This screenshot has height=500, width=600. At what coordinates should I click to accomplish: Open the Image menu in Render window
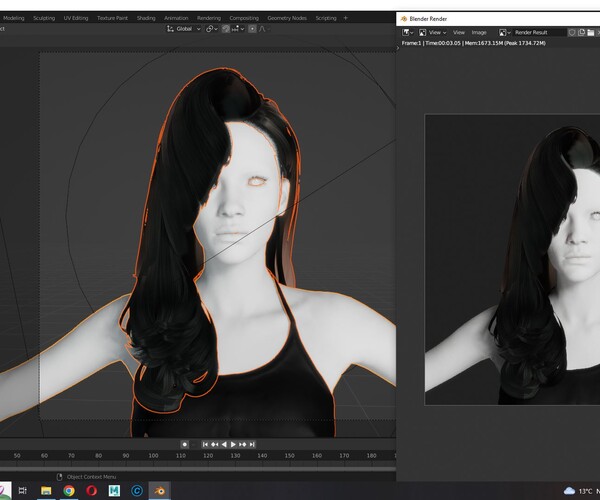coord(479,33)
